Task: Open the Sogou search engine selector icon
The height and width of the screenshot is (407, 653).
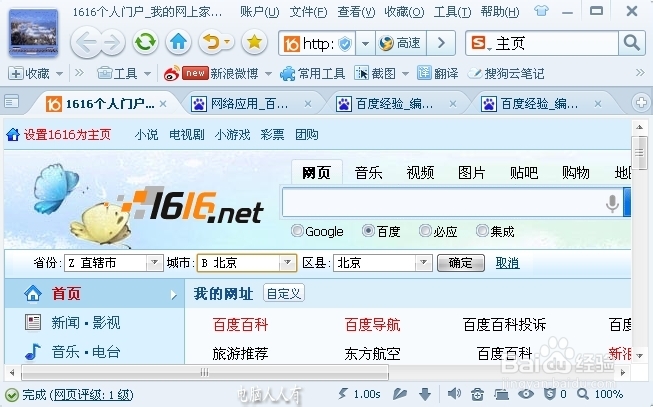Action: 481,43
